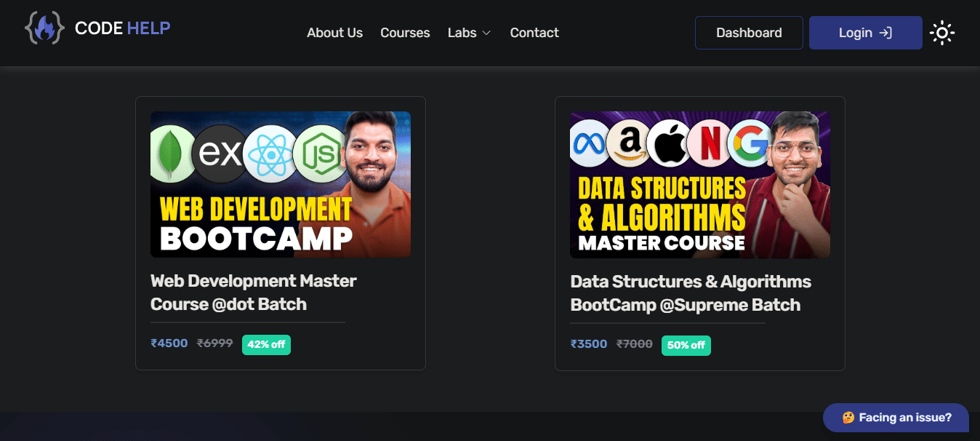Click the Express 'ex' icon in web thumbnail

[x=220, y=154]
